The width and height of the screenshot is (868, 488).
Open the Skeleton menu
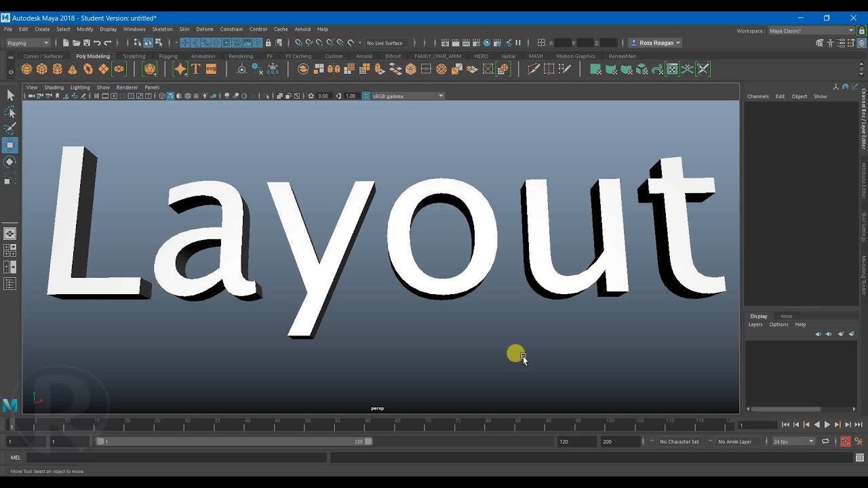pos(162,29)
